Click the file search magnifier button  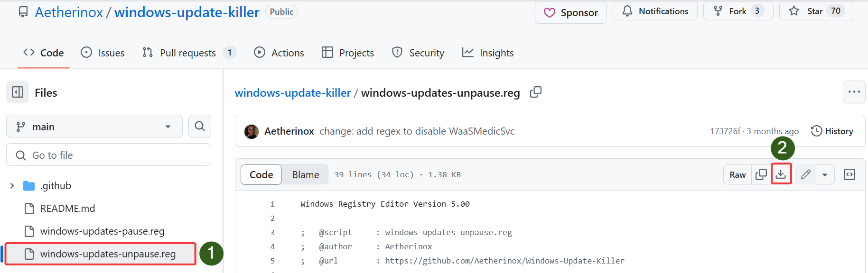[200, 126]
